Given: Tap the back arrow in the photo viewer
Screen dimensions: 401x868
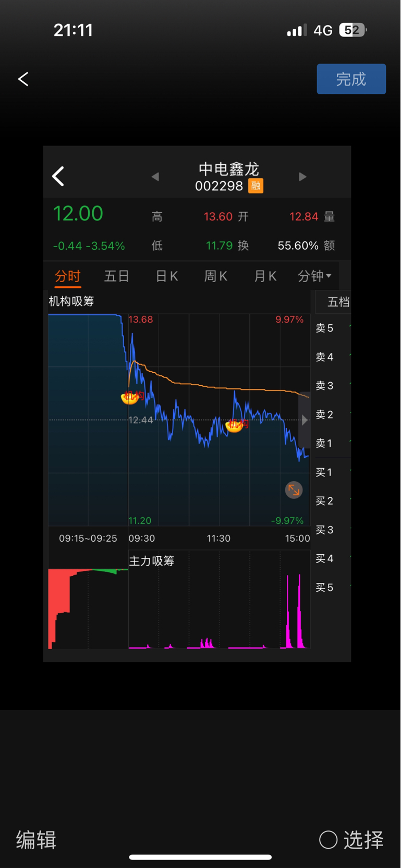Looking at the screenshot, I should 23,79.
